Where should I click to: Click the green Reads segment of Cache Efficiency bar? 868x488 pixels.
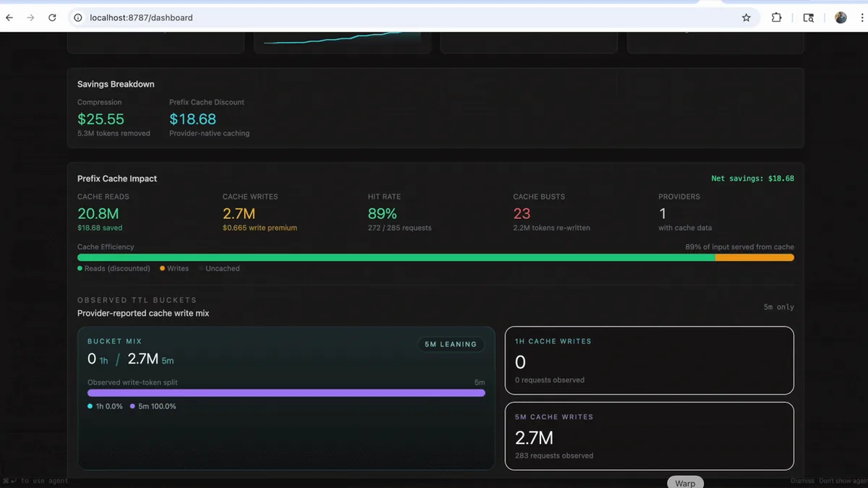click(x=396, y=257)
